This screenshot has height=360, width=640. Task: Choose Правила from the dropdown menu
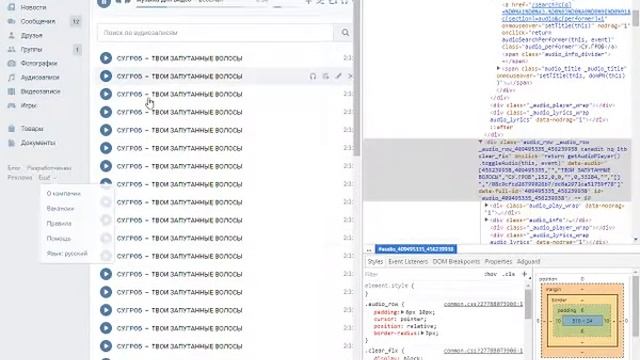point(59,224)
